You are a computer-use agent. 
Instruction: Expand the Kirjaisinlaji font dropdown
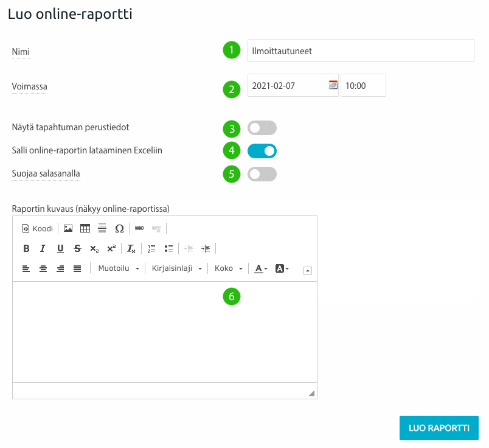[176, 268]
